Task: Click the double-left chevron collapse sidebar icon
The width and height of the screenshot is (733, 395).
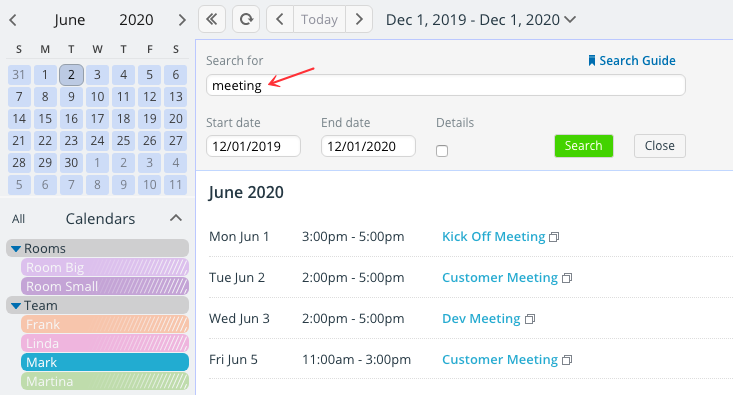Action: click(212, 19)
